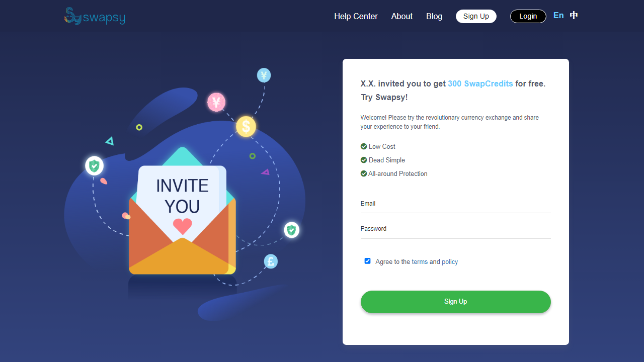This screenshot has width=644, height=362.
Task: Click the yellow dollar coin icon
Action: 246,126
